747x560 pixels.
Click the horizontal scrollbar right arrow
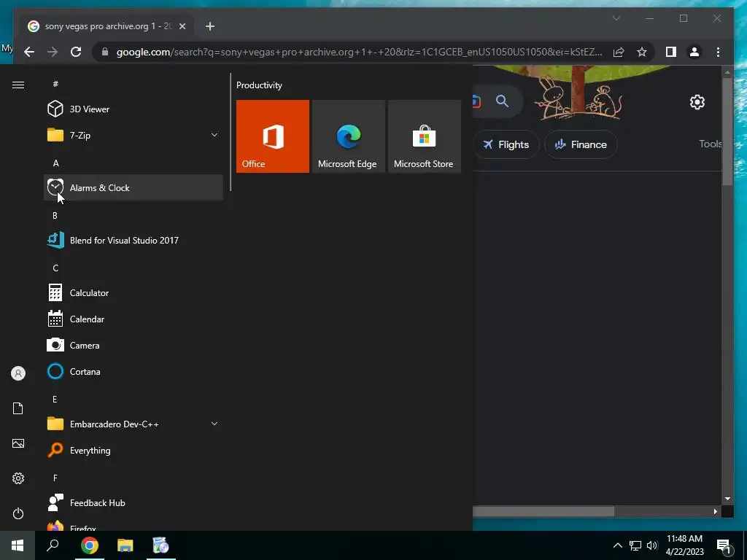click(715, 511)
